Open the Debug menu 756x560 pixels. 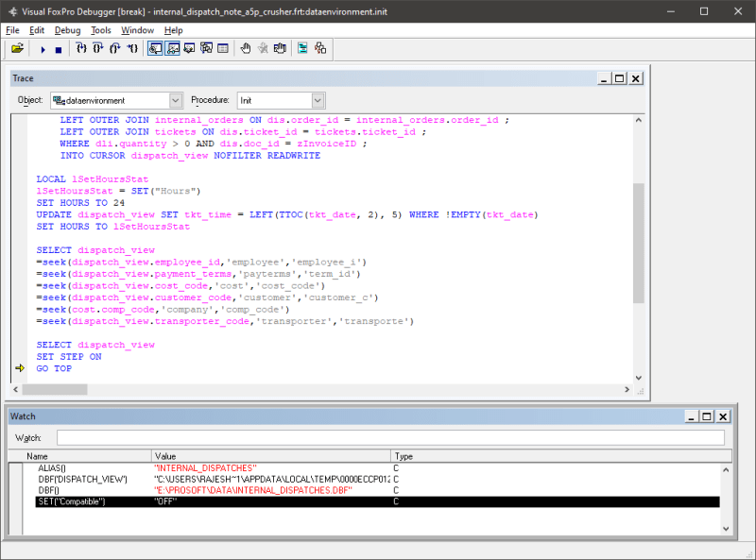point(67,30)
